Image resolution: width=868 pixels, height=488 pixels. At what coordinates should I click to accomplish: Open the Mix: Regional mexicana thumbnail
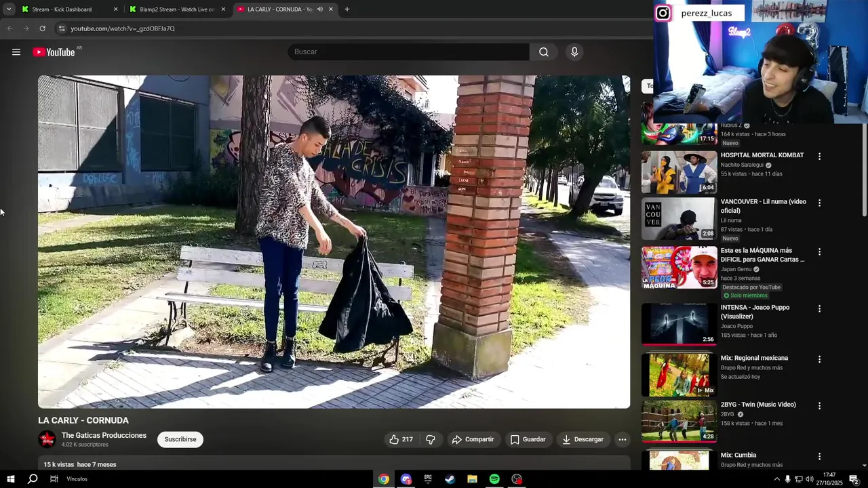click(x=679, y=375)
